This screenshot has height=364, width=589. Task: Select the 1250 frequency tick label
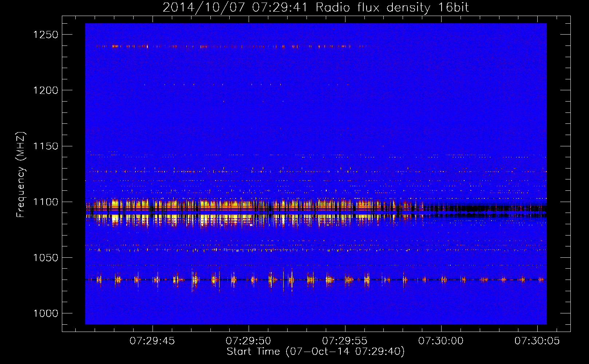(46, 35)
